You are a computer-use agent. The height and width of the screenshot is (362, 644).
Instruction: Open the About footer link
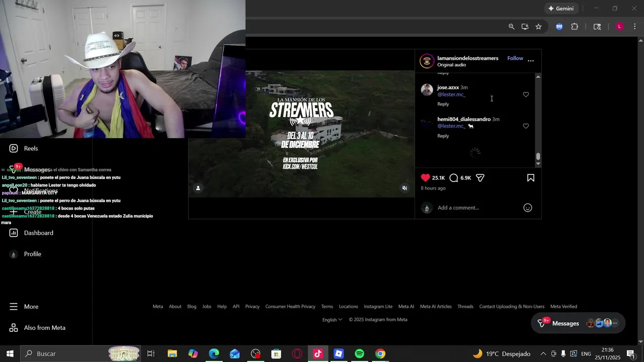[x=175, y=307]
